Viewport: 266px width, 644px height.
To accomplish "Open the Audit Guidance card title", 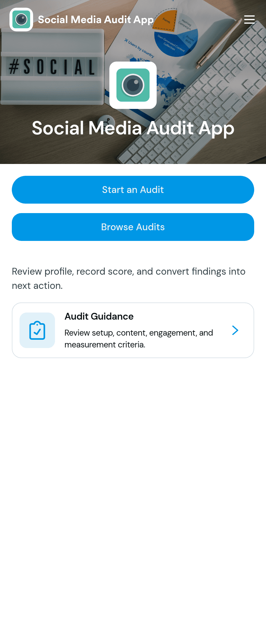I will [x=99, y=316].
